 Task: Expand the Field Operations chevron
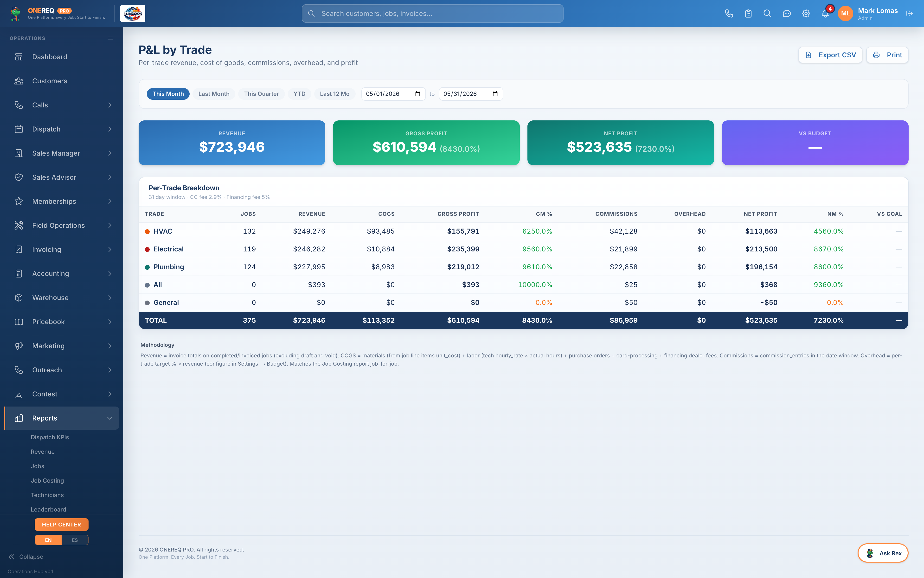tap(110, 226)
